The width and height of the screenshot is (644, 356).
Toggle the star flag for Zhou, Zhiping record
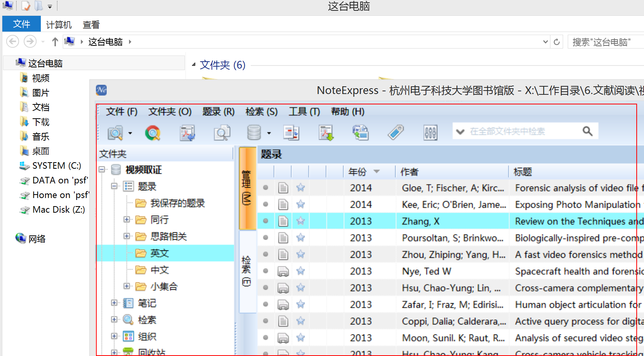pyautogui.click(x=300, y=254)
